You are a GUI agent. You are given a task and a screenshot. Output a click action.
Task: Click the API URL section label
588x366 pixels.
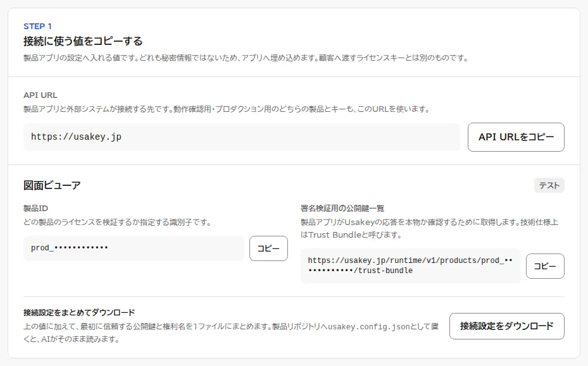point(40,95)
